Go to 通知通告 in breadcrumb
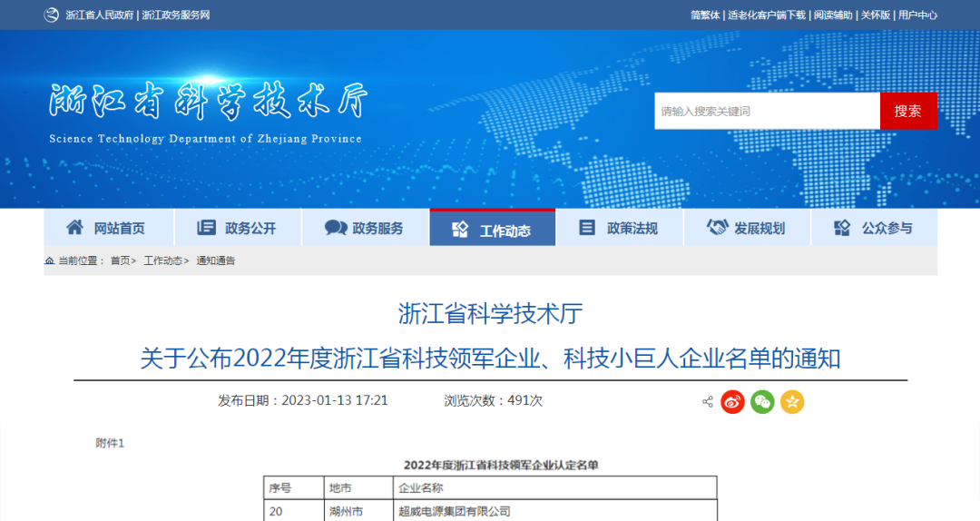This screenshot has height=521, width=980. click(x=216, y=260)
